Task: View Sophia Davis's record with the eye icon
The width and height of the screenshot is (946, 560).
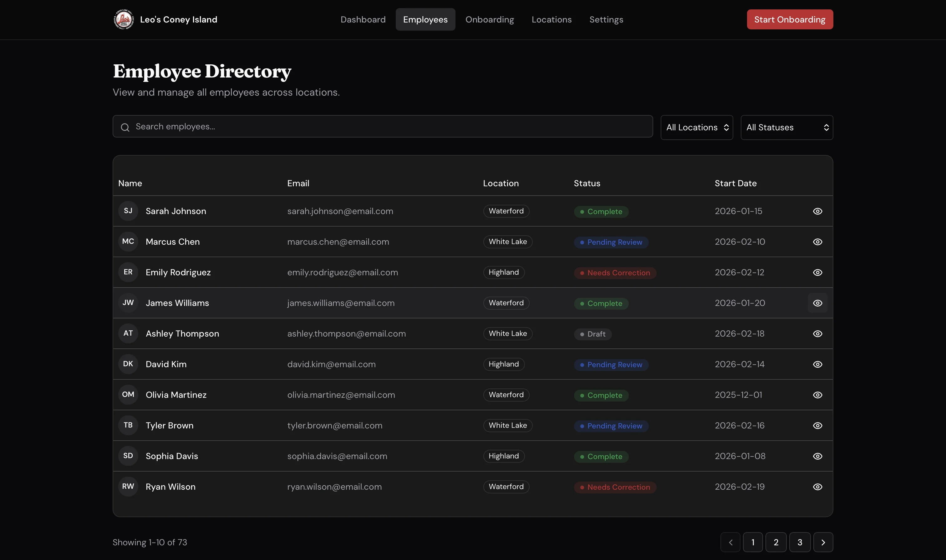Action: click(x=818, y=456)
